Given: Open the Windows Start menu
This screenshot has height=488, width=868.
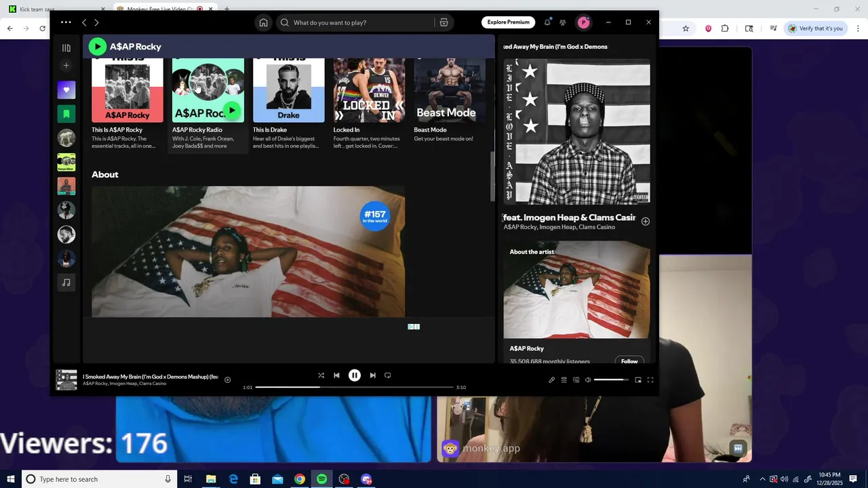Looking at the screenshot, I should click(x=11, y=479).
